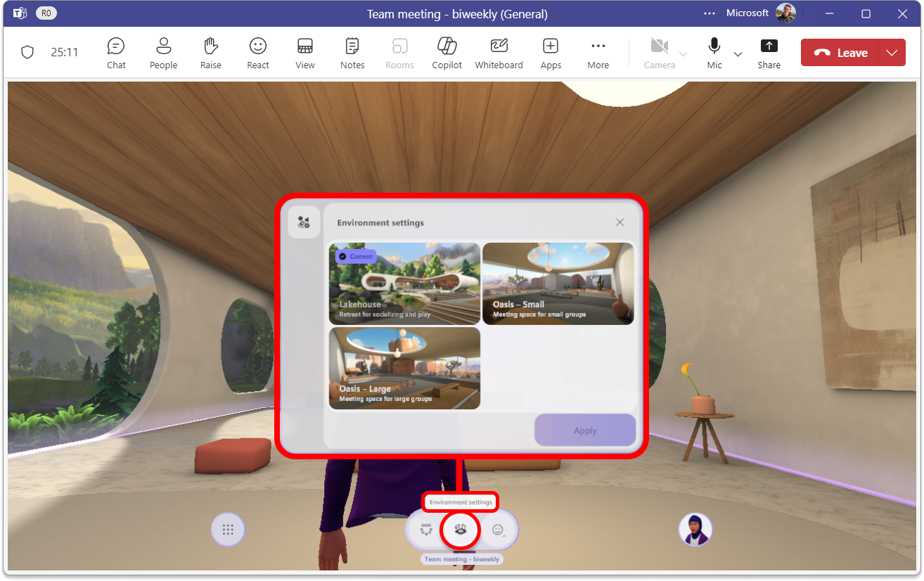Open meeting Notes
The height and width of the screenshot is (581, 924).
coord(352,52)
